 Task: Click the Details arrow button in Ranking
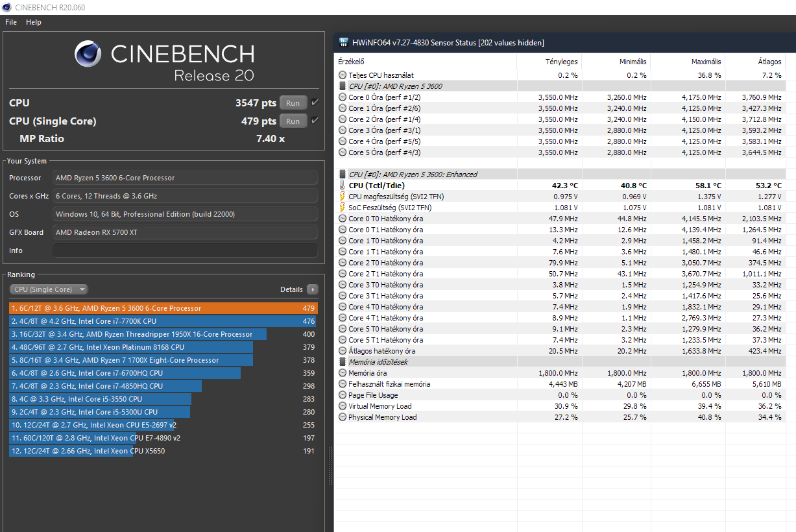(313, 289)
